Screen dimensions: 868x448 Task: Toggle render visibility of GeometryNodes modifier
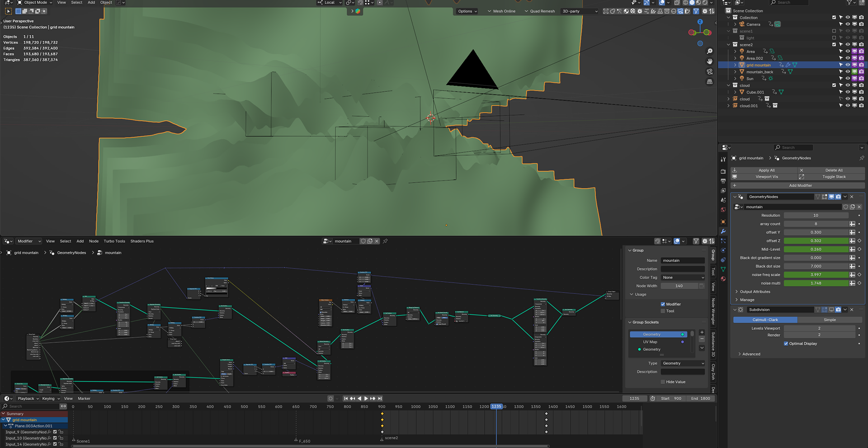(838, 197)
